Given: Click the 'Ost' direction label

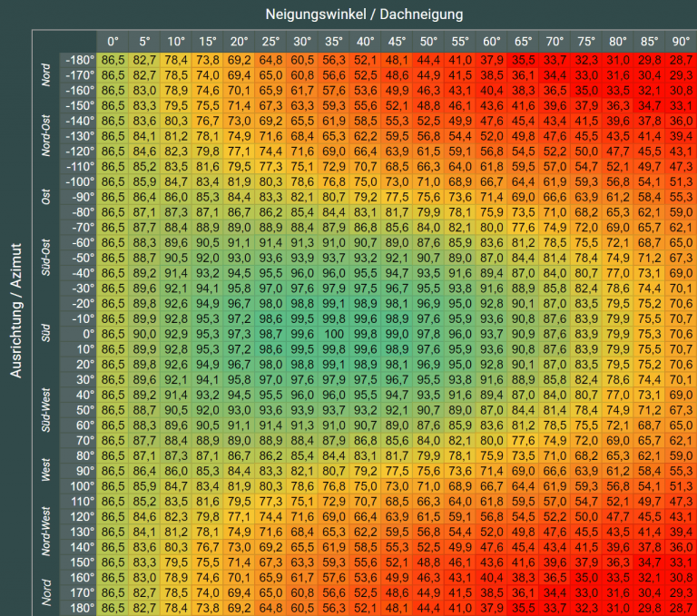Looking at the screenshot, I should (x=45, y=197).
